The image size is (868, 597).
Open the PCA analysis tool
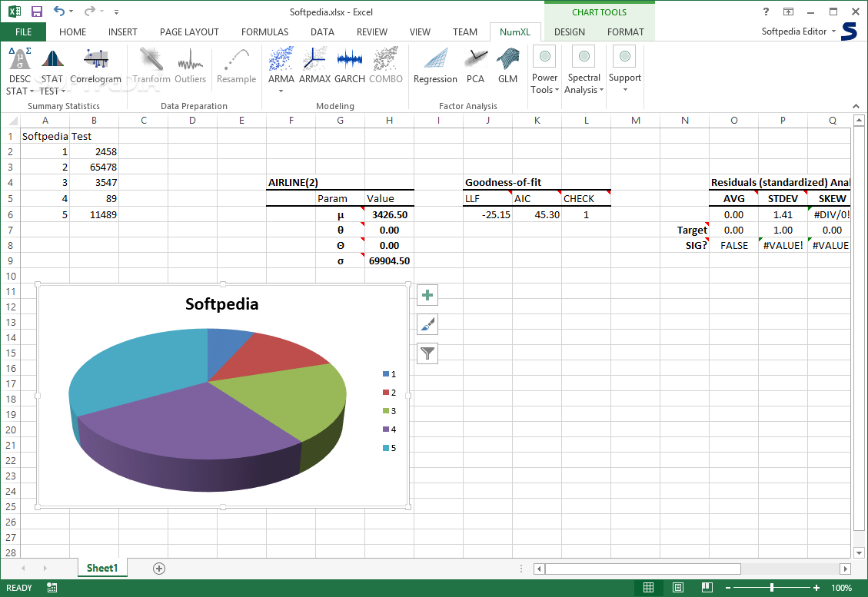tap(476, 66)
